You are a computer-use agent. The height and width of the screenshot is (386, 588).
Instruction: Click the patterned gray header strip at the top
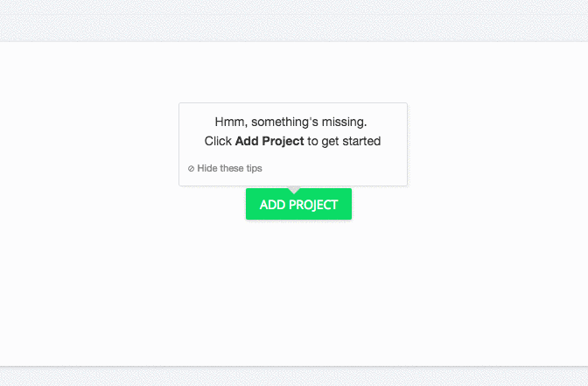click(x=294, y=19)
